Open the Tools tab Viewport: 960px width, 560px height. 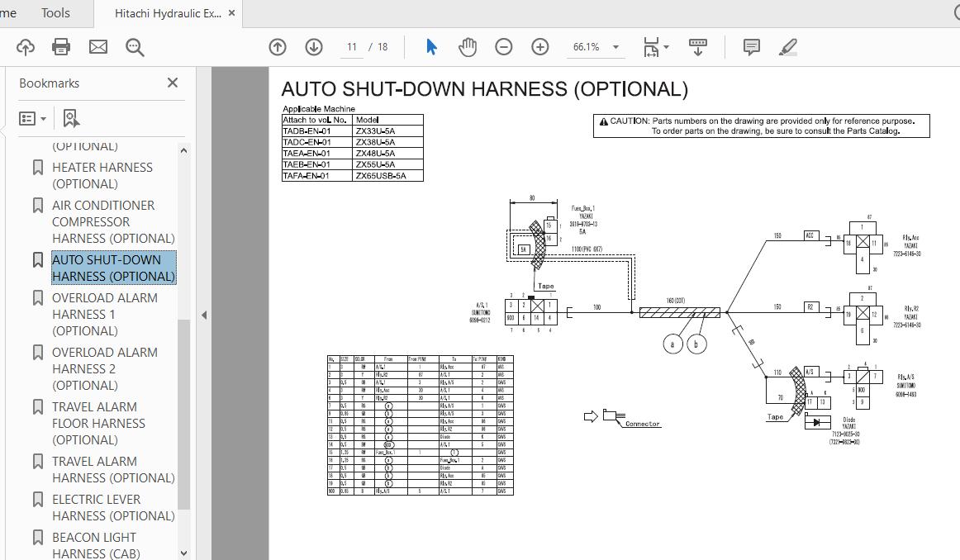[x=55, y=13]
